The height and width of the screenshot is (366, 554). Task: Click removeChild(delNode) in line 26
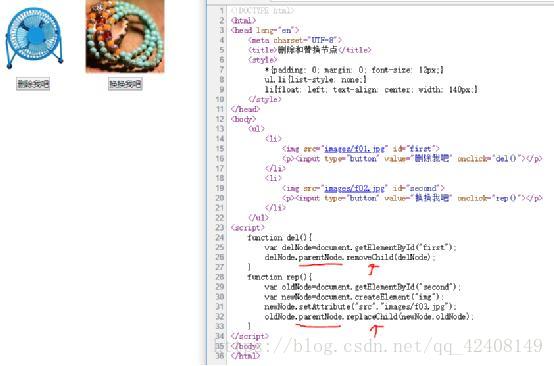pyautogui.click(x=389, y=257)
